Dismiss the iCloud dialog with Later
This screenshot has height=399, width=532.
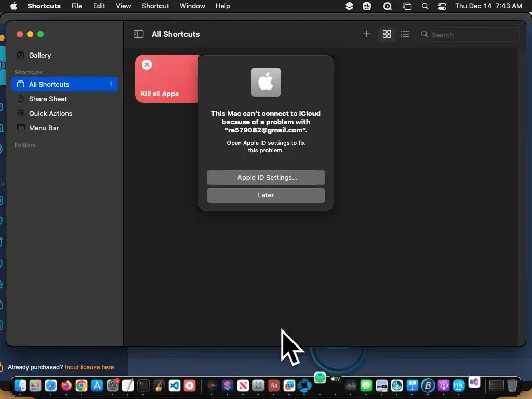pos(265,195)
